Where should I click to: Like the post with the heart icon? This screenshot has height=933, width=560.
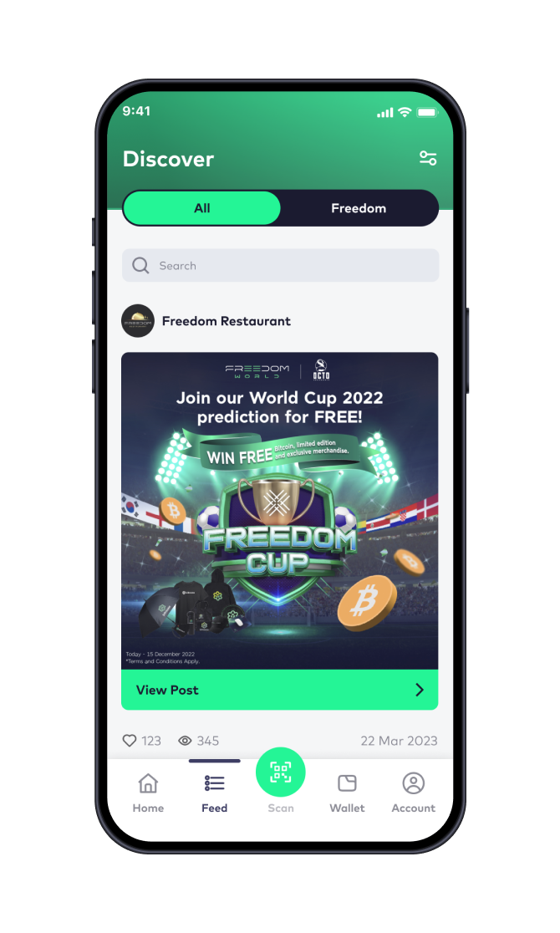pos(130,740)
